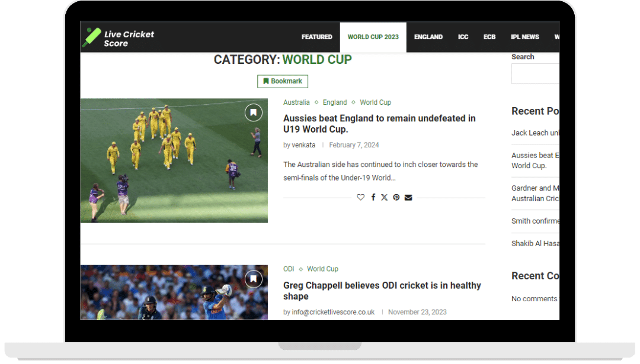Screen dimensions: 640x364
Task: Email the Aussies article via envelope icon
Action: click(408, 197)
